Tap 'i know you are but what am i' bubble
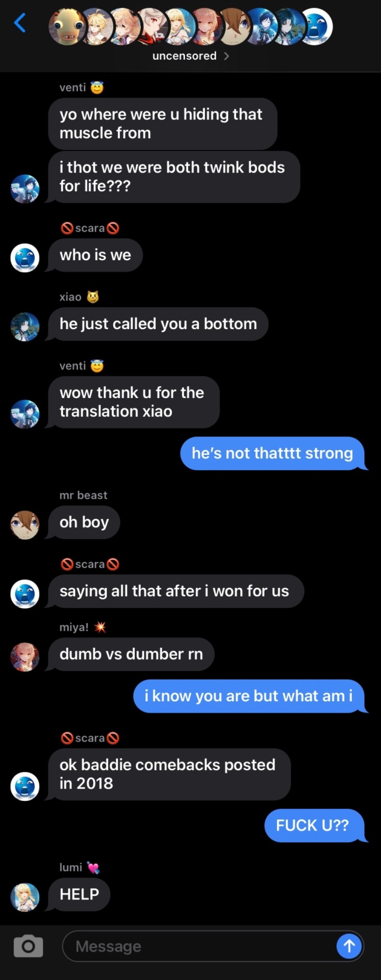 (250, 696)
